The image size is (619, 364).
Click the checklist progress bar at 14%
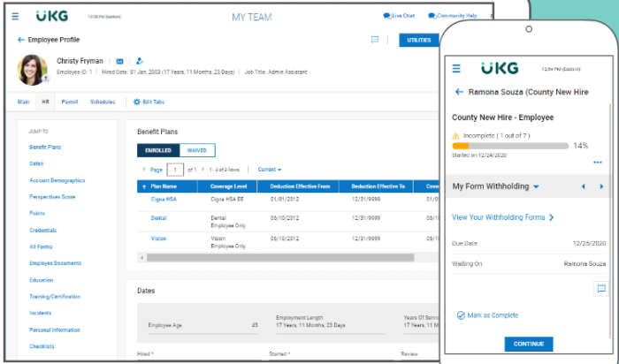pyautogui.click(x=510, y=146)
